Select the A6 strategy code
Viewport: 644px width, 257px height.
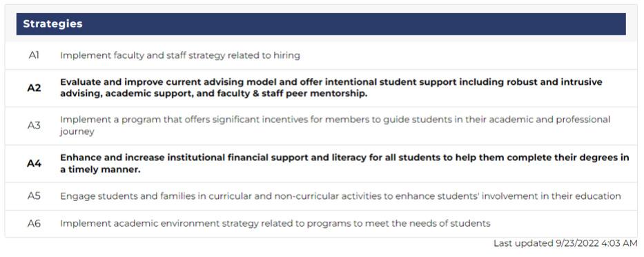click(34, 224)
